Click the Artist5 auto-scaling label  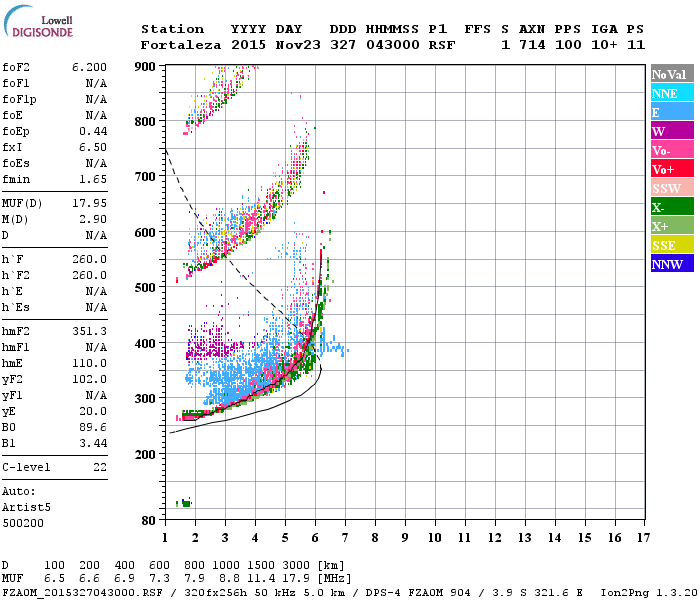[x=26, y=508]
